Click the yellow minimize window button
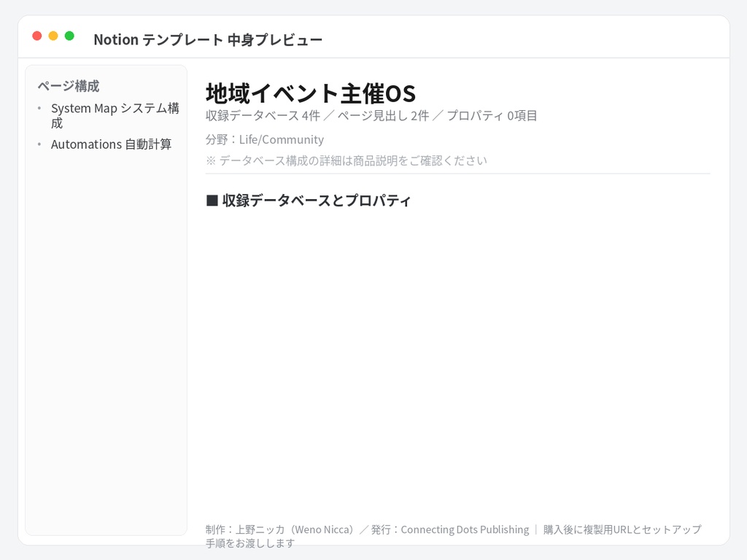The width and height of the screenshot is (747, 560). point(53,36)
